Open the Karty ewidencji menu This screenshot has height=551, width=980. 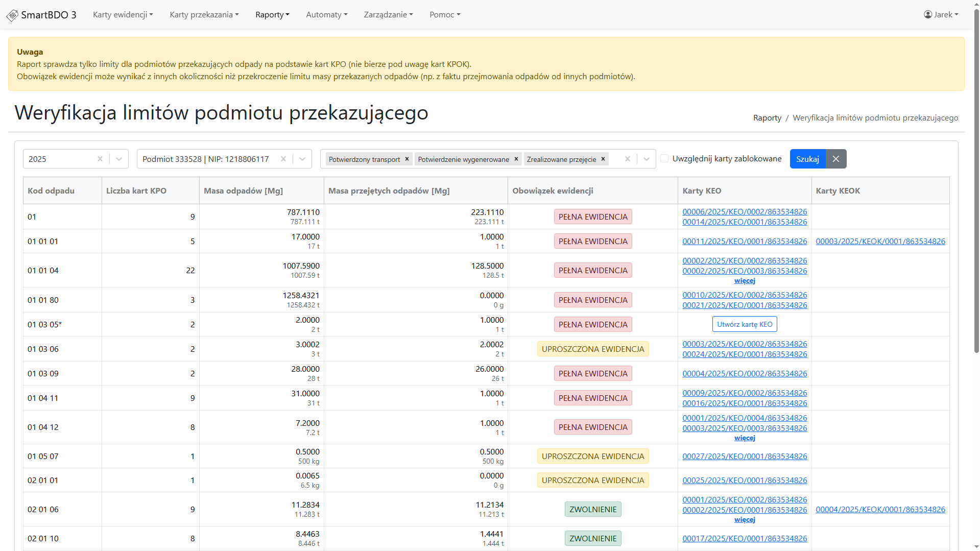point(123,15)
